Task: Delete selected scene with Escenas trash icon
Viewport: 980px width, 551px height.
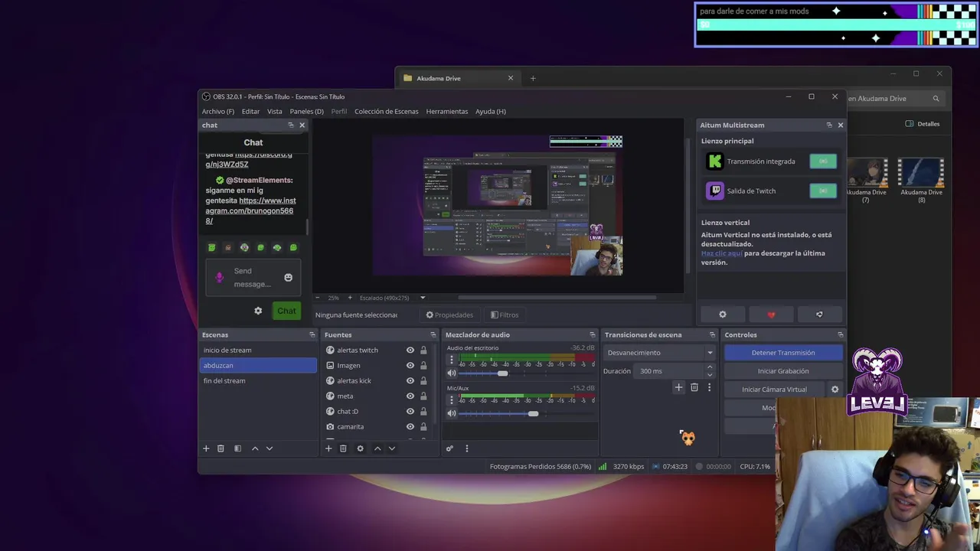Action: click(x=220, y=448)
